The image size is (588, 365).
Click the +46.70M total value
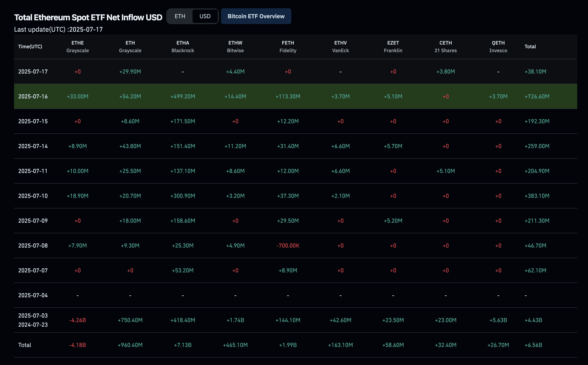pos(535,246)
